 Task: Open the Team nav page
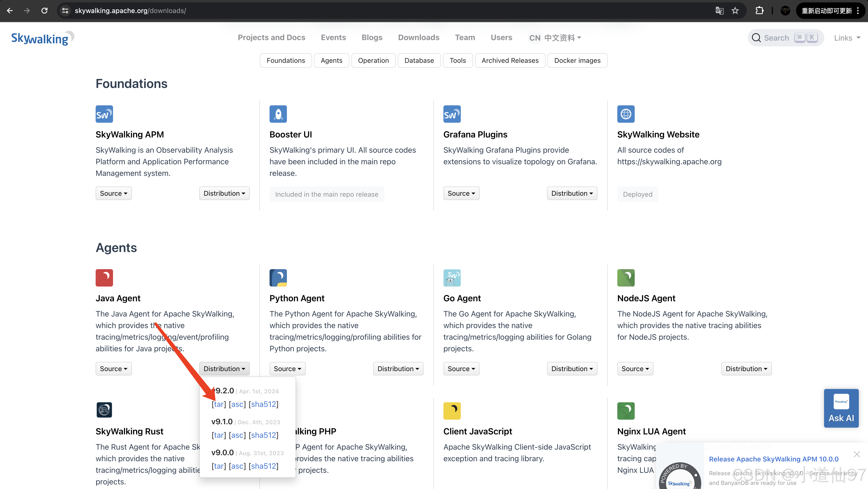(465, 37)
